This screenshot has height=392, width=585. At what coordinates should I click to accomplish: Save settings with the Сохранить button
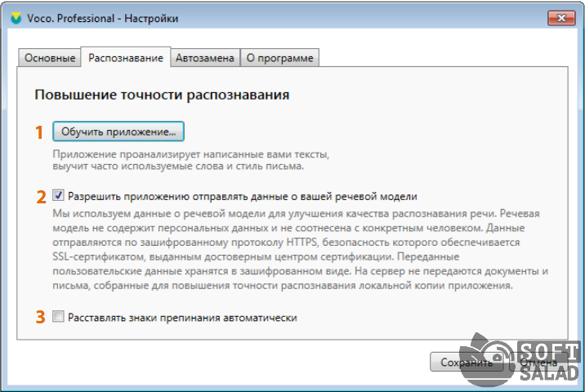click(464, 362)
